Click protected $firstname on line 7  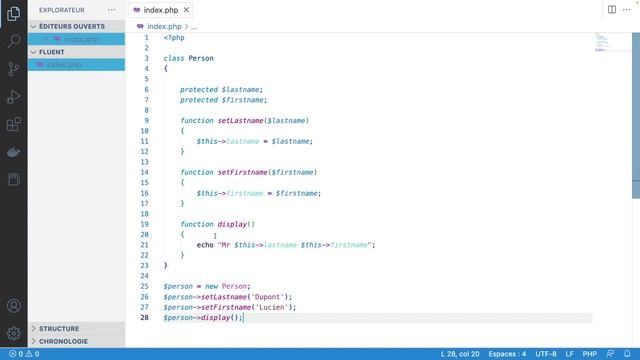pyautogui.click(x=223, y=100)
